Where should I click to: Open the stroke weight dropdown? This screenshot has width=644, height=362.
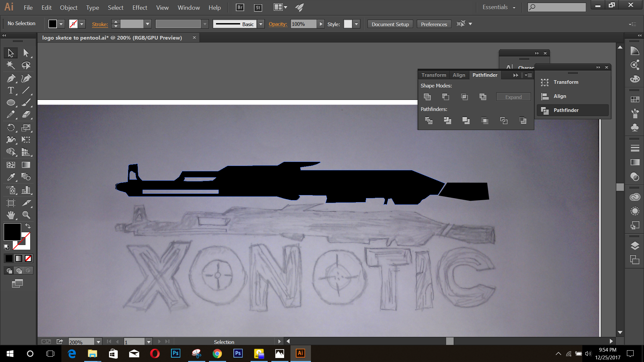point(148,24)
